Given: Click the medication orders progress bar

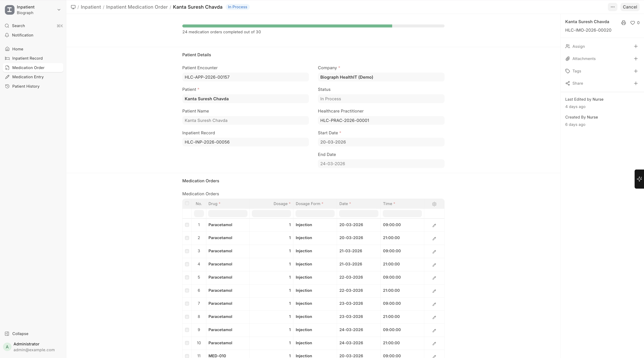Looking at the screenshot, I should (313, 26).
